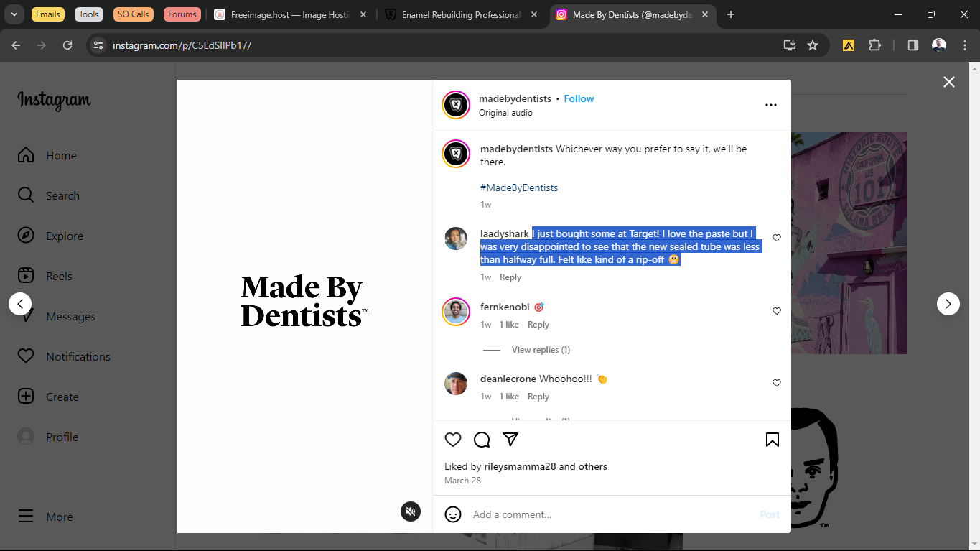Open the yellow extension icon
The width and height of the screenshot is (980, 551).
849,45
